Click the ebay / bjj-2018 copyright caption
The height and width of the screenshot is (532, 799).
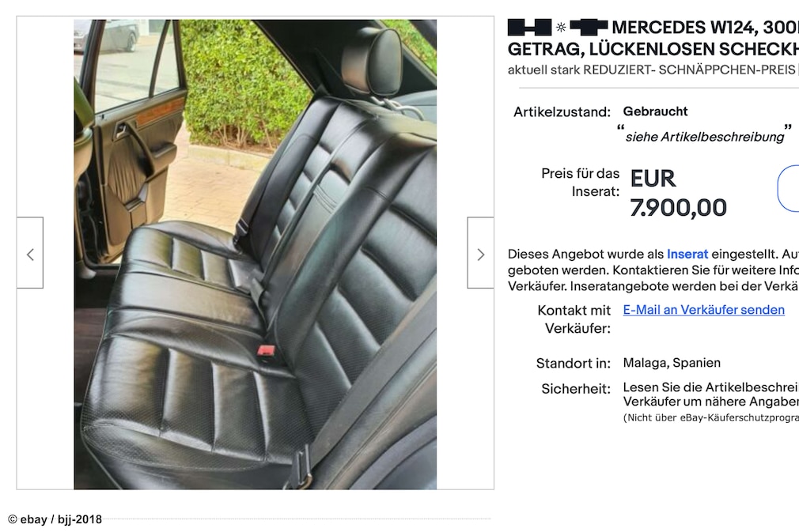55,519
